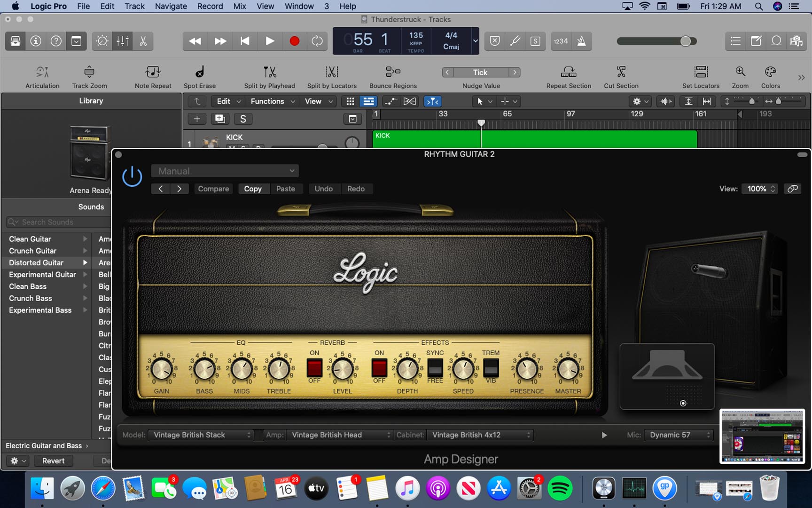This screenshot has height=508, width=812.
Task: Go to beginning transport button
Action: click(x=245, y=41)
